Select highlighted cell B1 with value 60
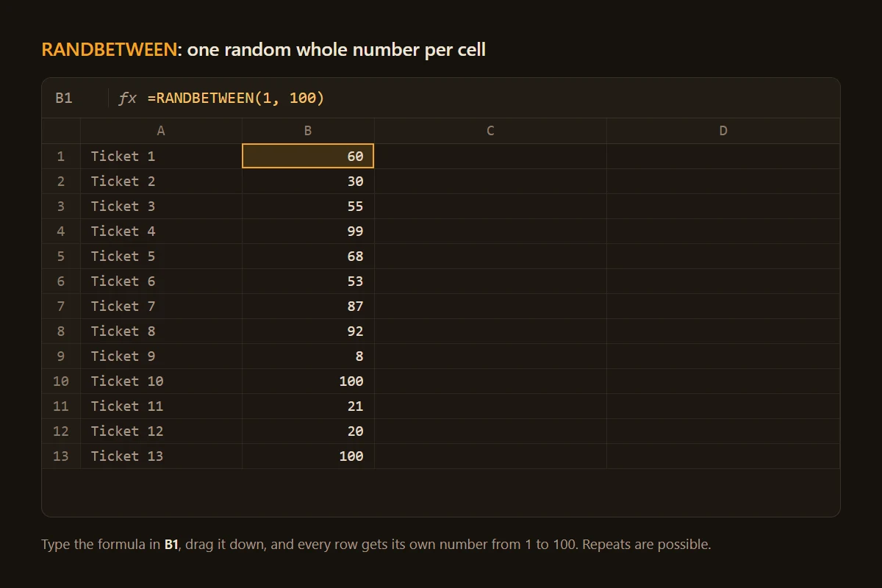 (x=308, y=156)
